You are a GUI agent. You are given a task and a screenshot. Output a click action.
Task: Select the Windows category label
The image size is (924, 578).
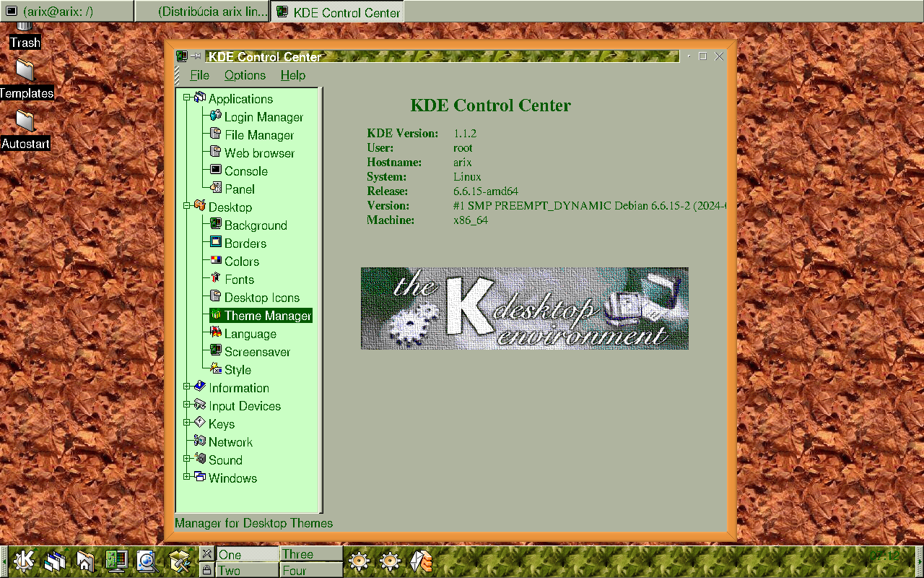232,478
